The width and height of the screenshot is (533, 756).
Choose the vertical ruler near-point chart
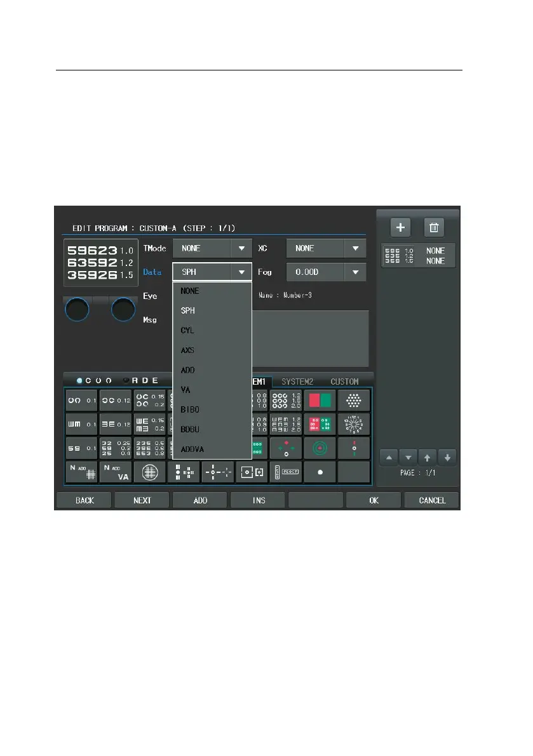pos(286,472)
